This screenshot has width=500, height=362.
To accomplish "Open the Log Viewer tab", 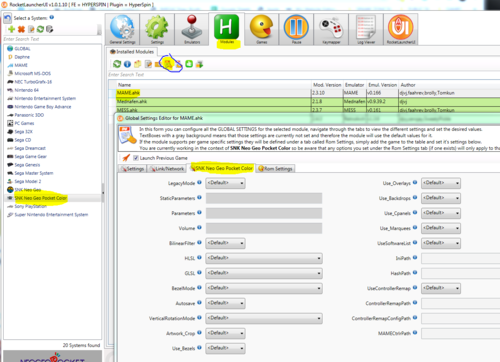I will 366,29.
